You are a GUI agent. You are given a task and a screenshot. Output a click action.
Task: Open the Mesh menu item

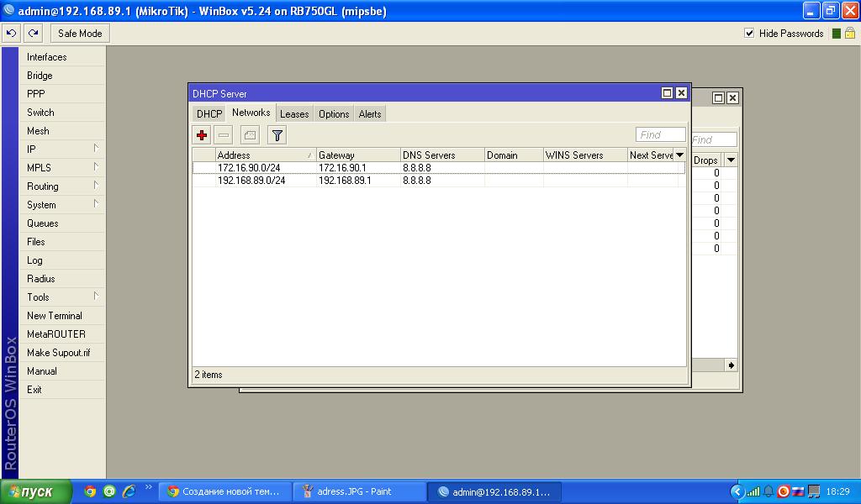62,131
